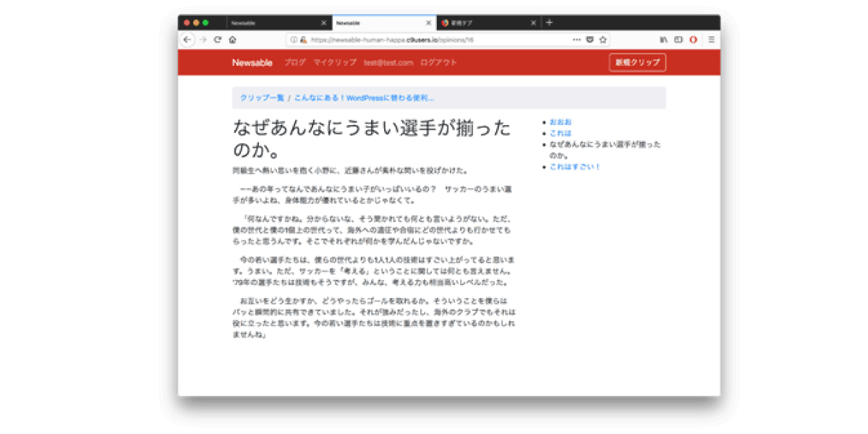This screenshot has height=434, width=868.
Task: Reload the page with the refresh icon
Action: pyautogui.click(x=217, y=40)
